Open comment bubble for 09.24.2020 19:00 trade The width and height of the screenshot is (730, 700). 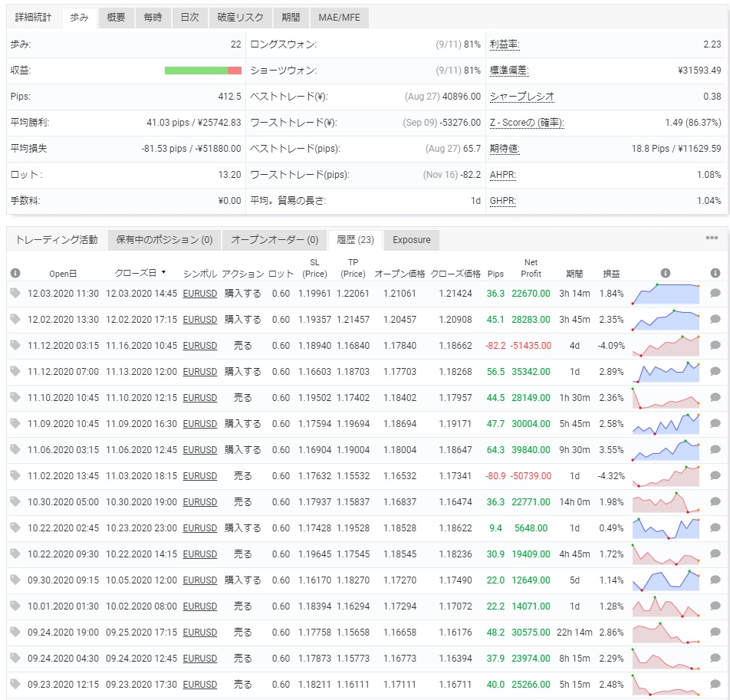click(x=715, y=632)
